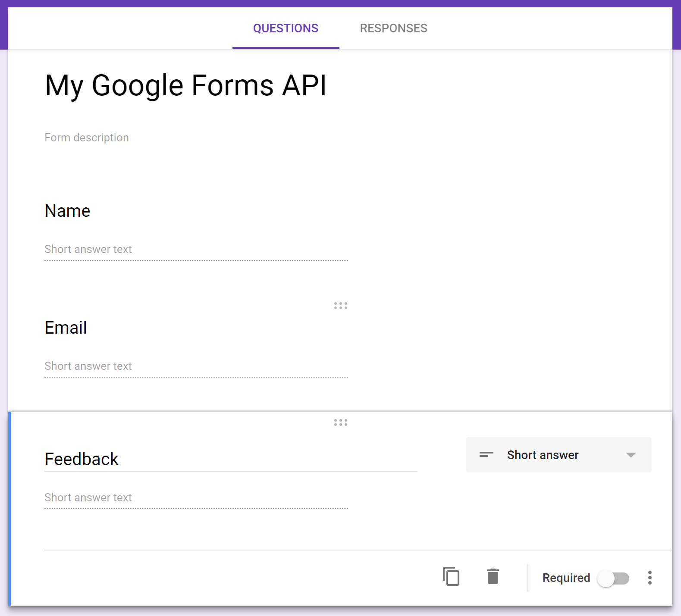Duplicate the Feedback question
The image size is (681, 616).
(451, 576)
